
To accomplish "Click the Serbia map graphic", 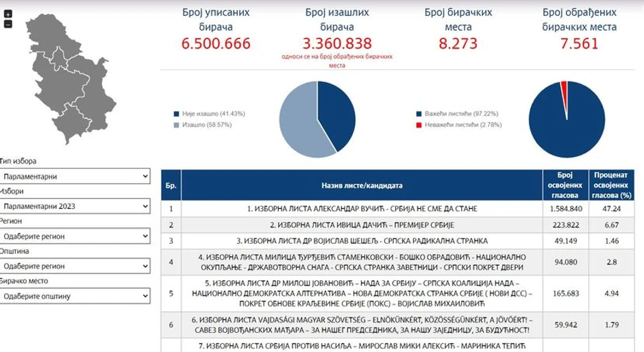I will pyautogui.click(x=70, y=78).
